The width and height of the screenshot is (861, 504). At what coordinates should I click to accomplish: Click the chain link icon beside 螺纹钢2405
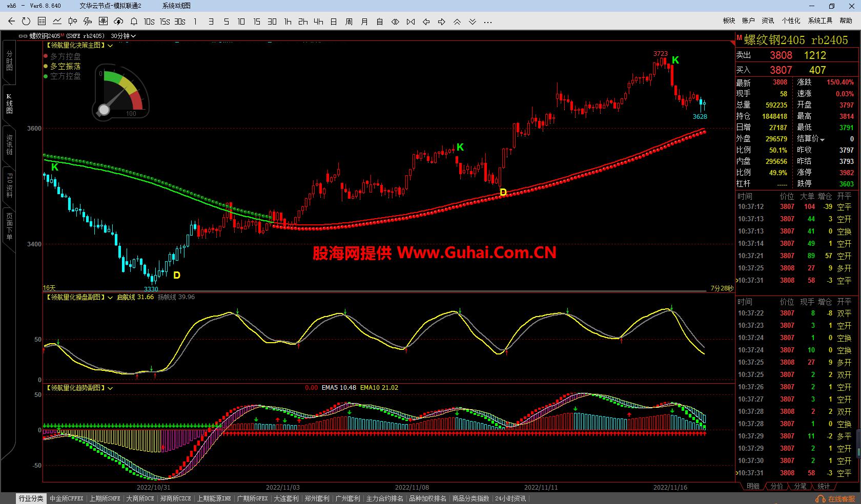23,36
